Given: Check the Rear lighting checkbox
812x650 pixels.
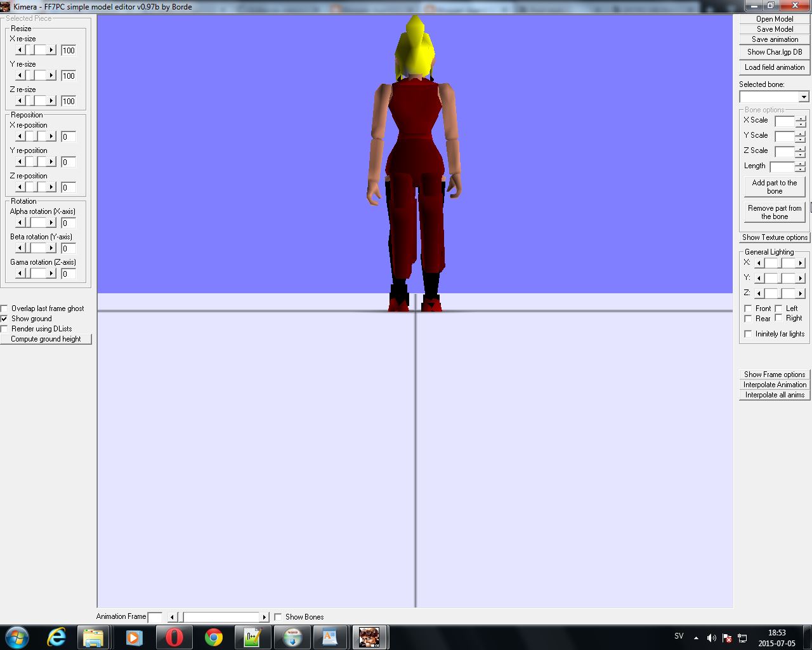Looking at the screenshot, I should pyautogui.click(x=748, y=319).
